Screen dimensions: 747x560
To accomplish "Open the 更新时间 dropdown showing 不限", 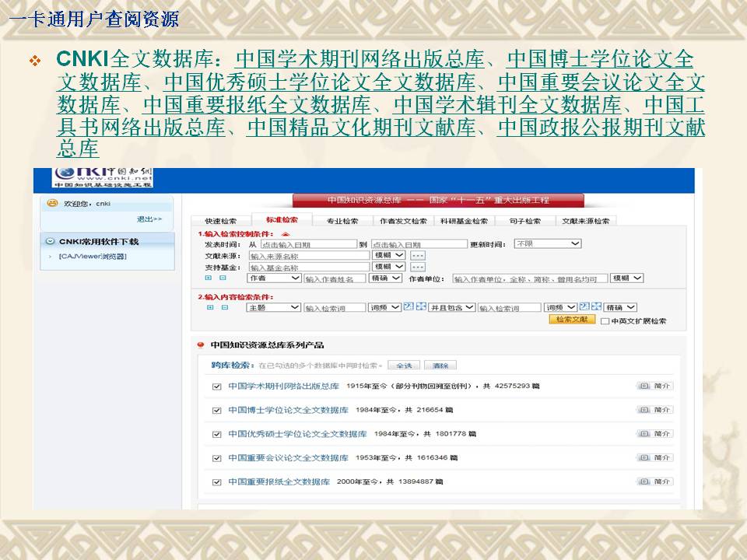I will point(548,243).
